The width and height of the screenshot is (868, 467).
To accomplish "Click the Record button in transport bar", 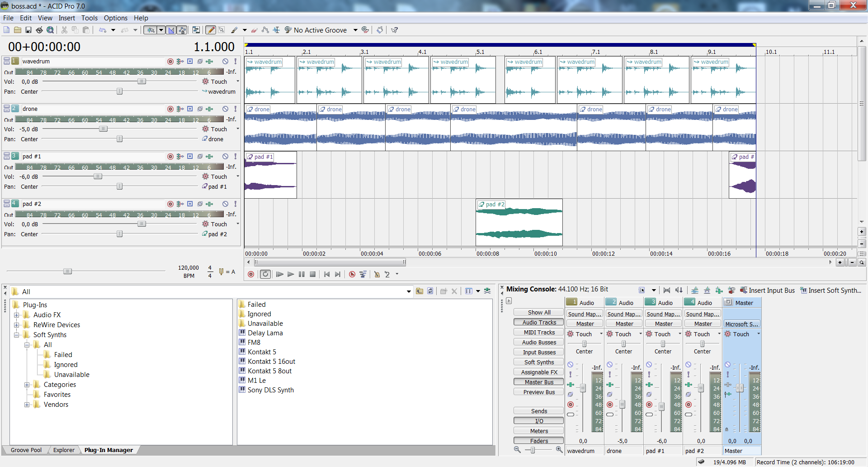I will click(251, 274).
